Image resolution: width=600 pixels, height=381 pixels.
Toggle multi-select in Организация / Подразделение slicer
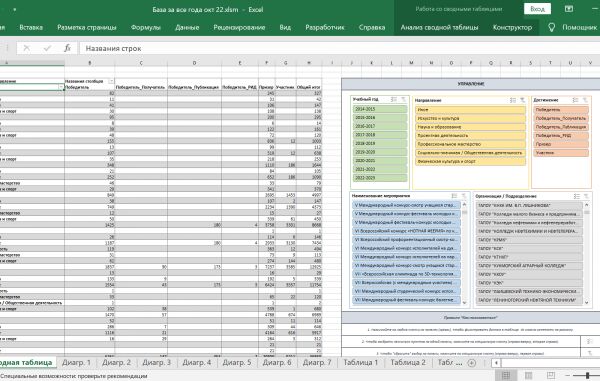click(577, 196)
